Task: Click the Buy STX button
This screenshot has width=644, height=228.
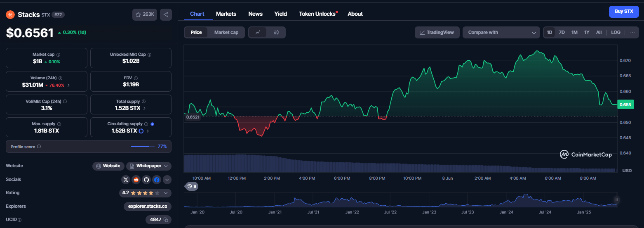Action: pos(624,12)
